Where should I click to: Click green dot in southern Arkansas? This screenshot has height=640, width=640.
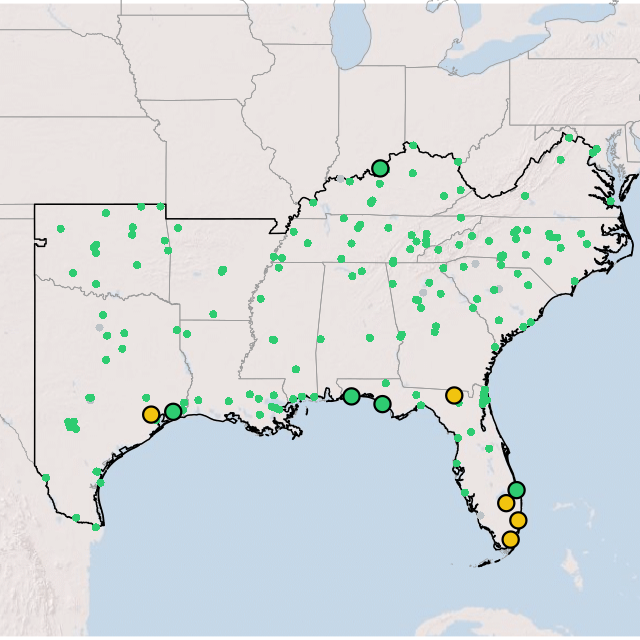click(213, 314)
